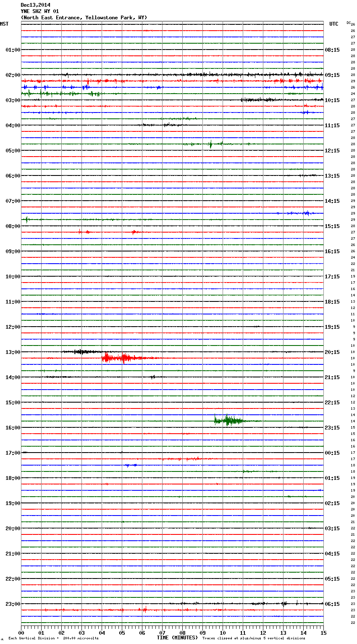Click the 03 minute tick label

pos(81,633)
